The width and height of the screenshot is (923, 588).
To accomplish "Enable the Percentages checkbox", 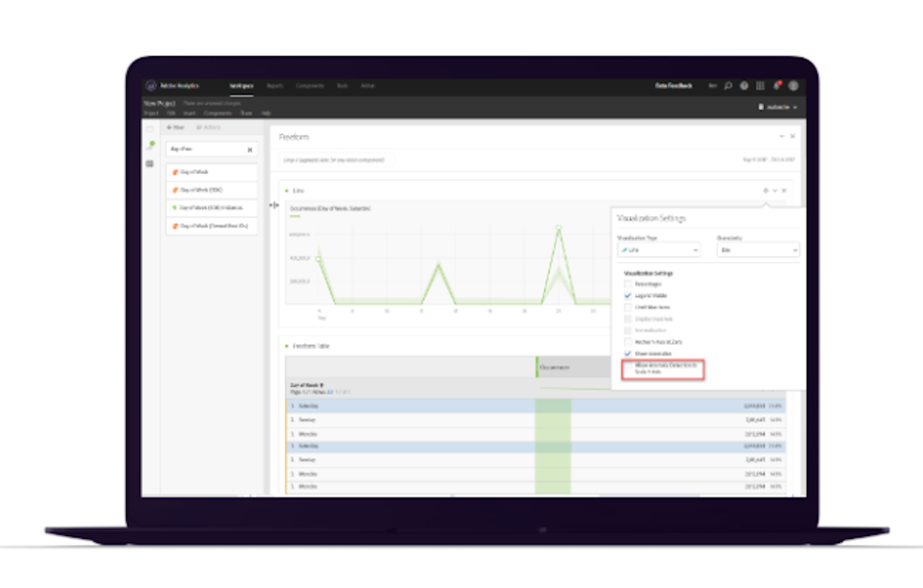I will (x=628, y=284).
